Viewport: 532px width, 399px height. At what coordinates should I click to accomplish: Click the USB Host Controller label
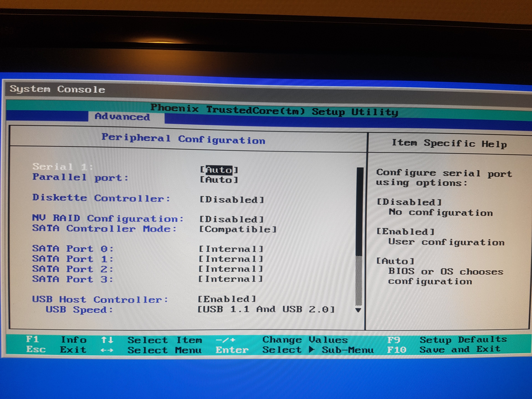point(100,299)
